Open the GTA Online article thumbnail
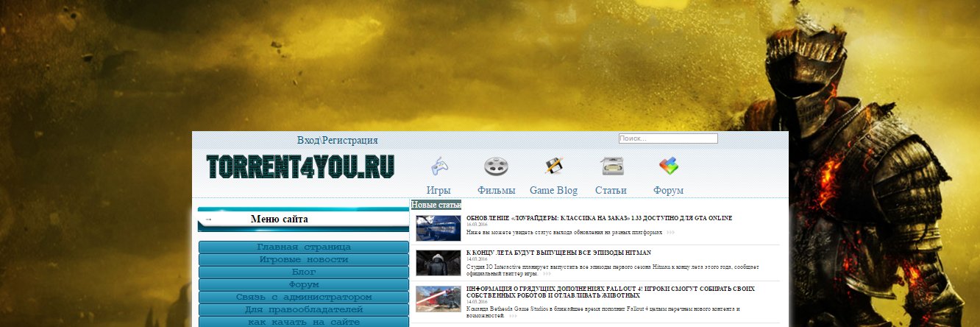 point(438,228)
